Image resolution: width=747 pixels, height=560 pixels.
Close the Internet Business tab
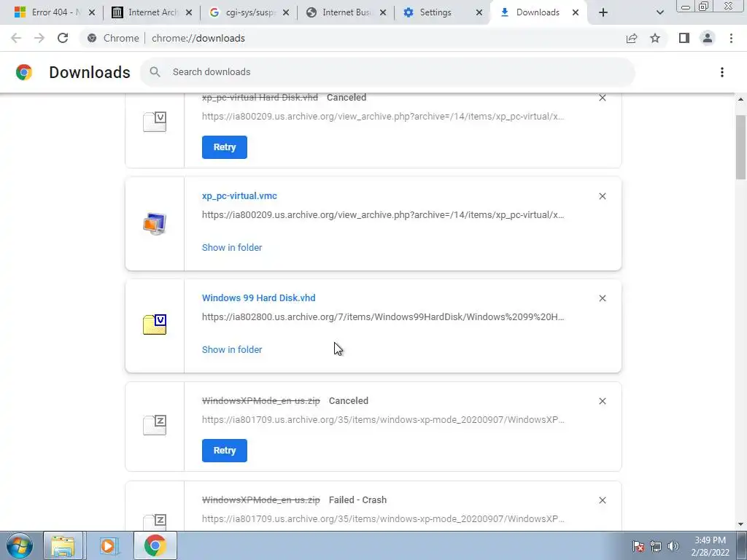pos(382,12)
